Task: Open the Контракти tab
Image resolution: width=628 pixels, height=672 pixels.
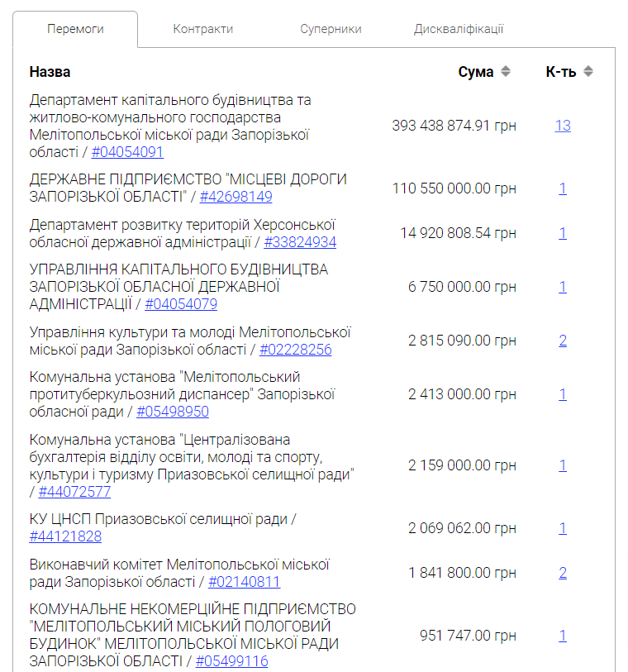Action: [202, 29]
